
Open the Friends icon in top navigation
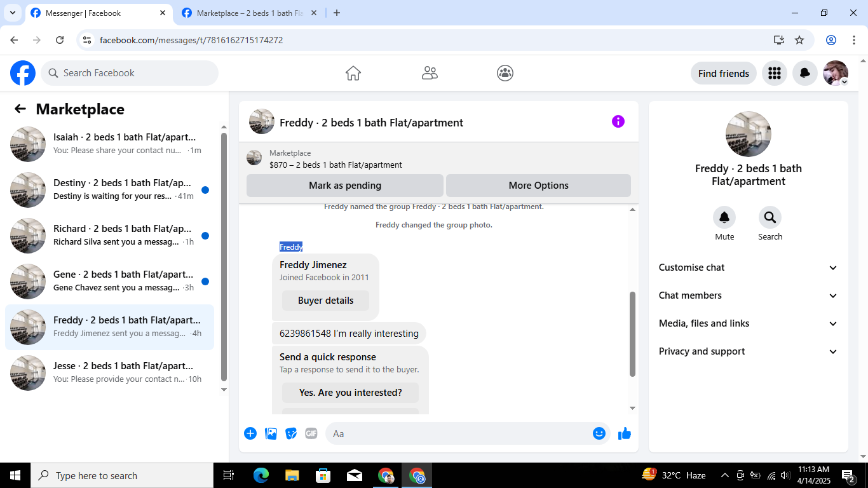430,73
